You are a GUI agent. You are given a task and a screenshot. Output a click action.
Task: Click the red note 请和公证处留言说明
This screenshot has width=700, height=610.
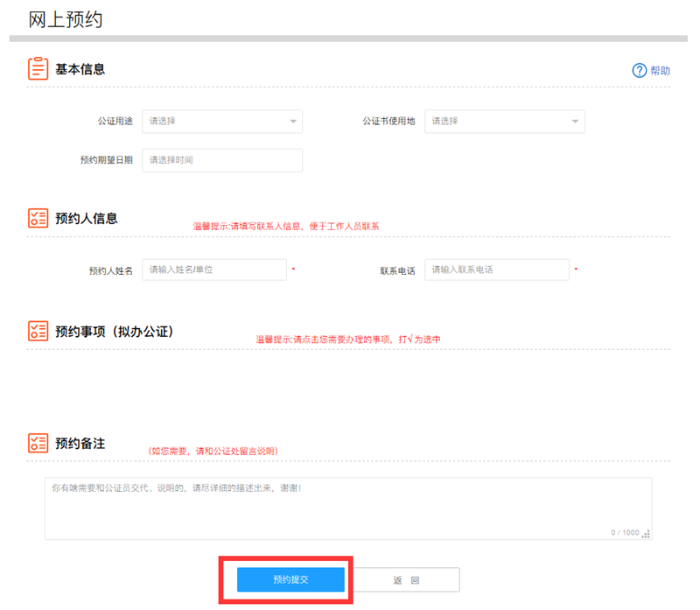point(213,451)
